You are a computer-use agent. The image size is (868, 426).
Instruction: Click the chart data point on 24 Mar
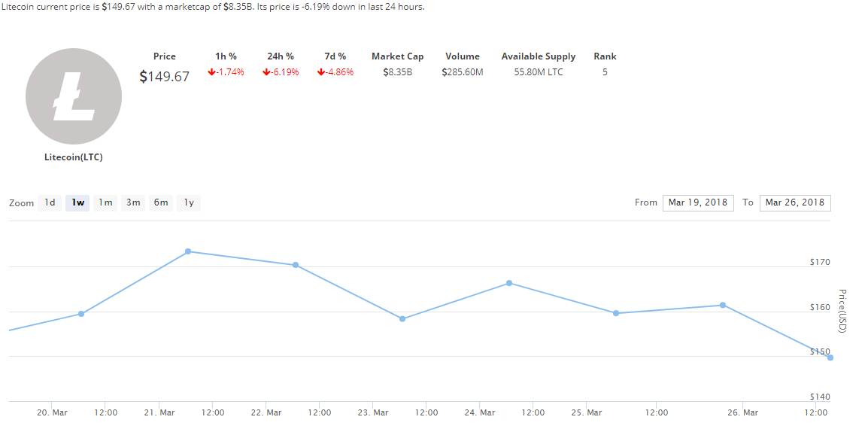[x=509, y=283]
